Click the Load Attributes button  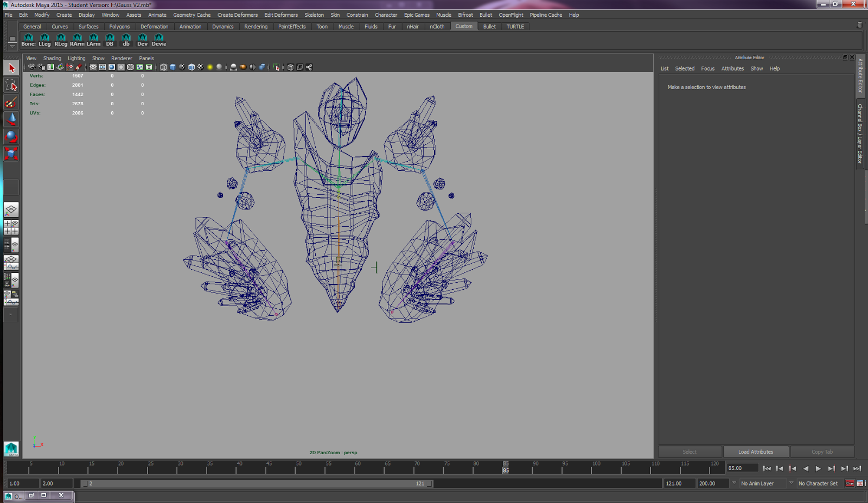pos(755,452)
